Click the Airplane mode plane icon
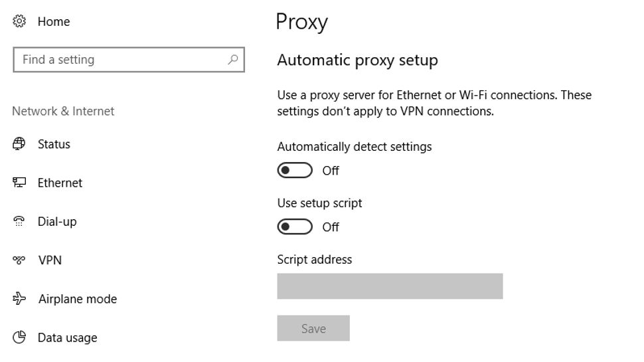 click(19, 299)
